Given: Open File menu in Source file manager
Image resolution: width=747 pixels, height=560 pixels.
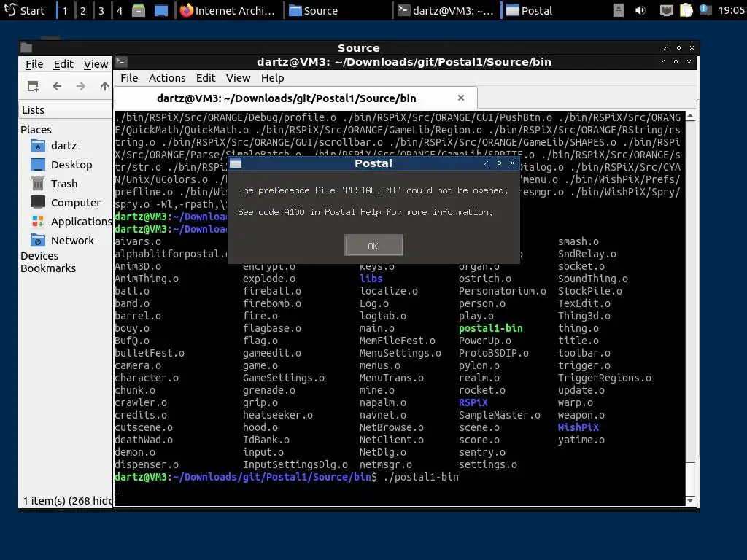Looking at the screenshot, I should pyautogui.click(x=34, y=64).
